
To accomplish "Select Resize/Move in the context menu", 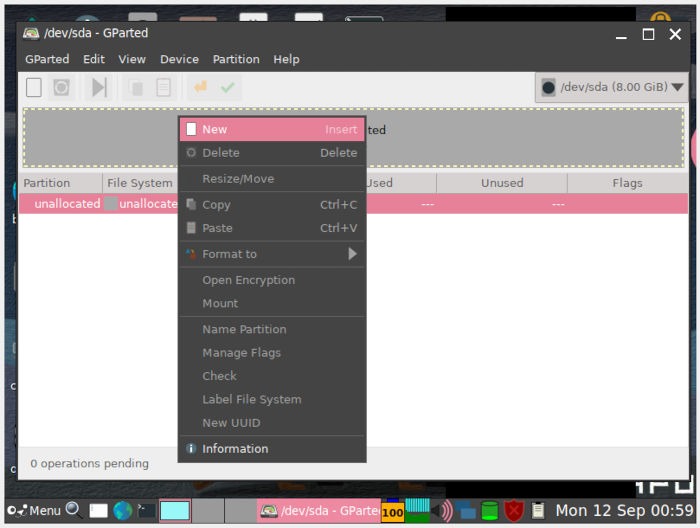I will [272, 179].
